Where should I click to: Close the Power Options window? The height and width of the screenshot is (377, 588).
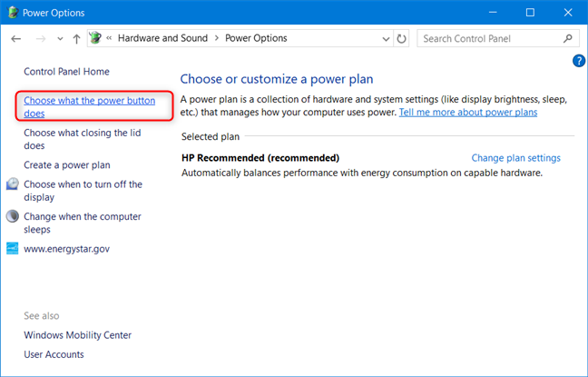568,13
